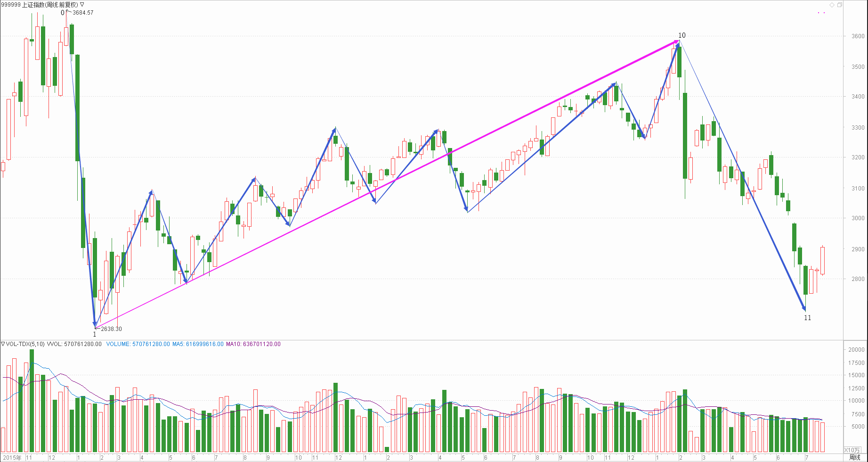Click wave marker 11 at the final low
868x462 pixels.
tap(807, 318)
